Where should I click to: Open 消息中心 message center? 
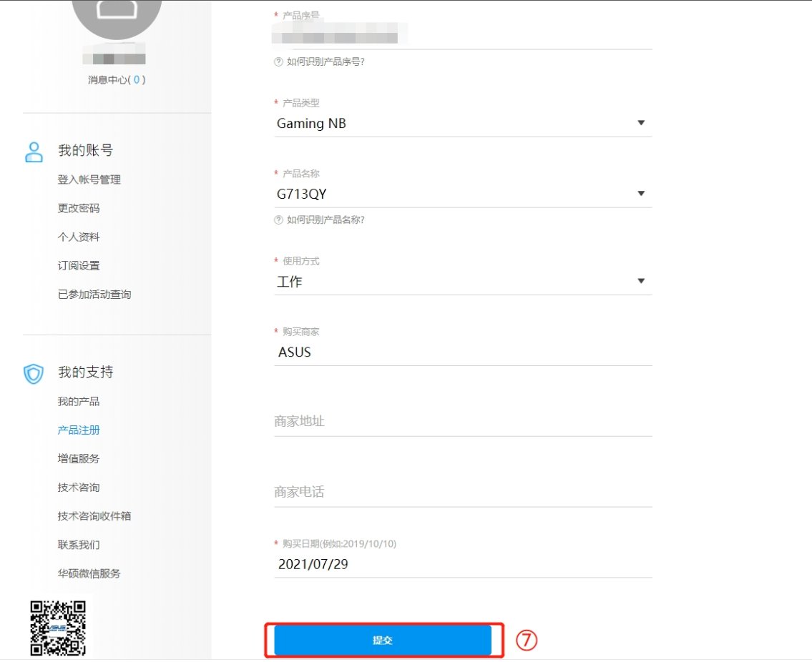(x=114, y=79)
